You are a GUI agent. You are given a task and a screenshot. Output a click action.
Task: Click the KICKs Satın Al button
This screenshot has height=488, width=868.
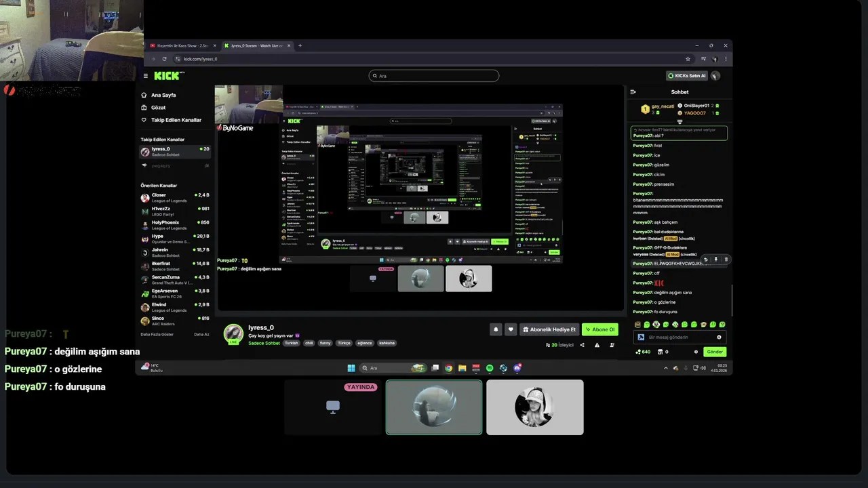tap(687, 76)
